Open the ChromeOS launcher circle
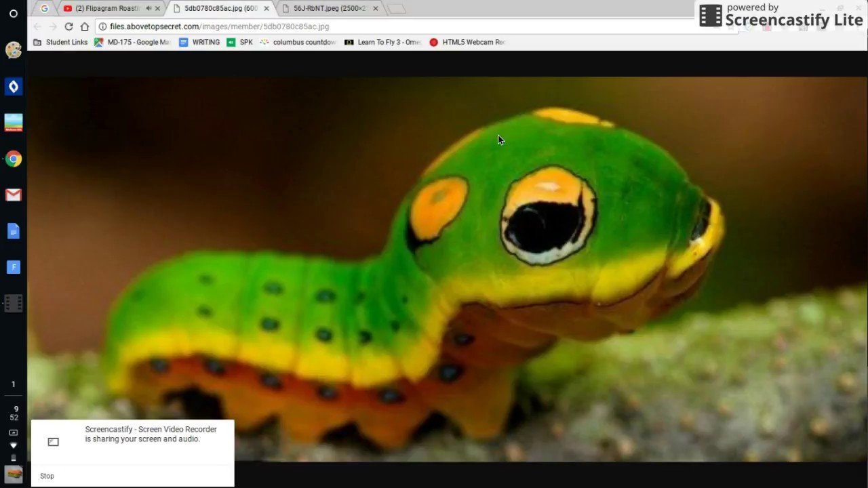Image resolution: width=868 pixels, height=488 pixels. pos(13,14)
